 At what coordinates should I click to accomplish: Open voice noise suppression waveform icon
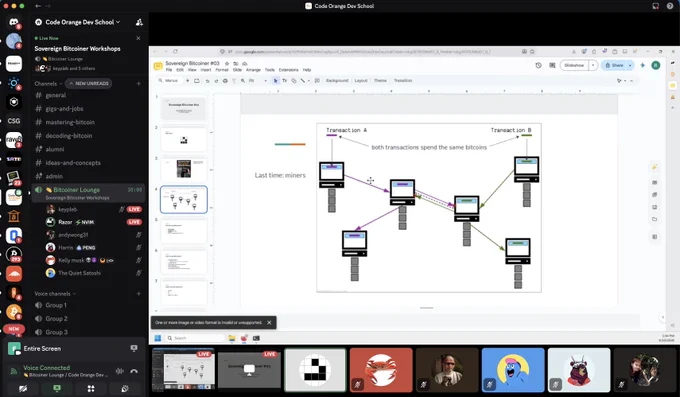120,371
